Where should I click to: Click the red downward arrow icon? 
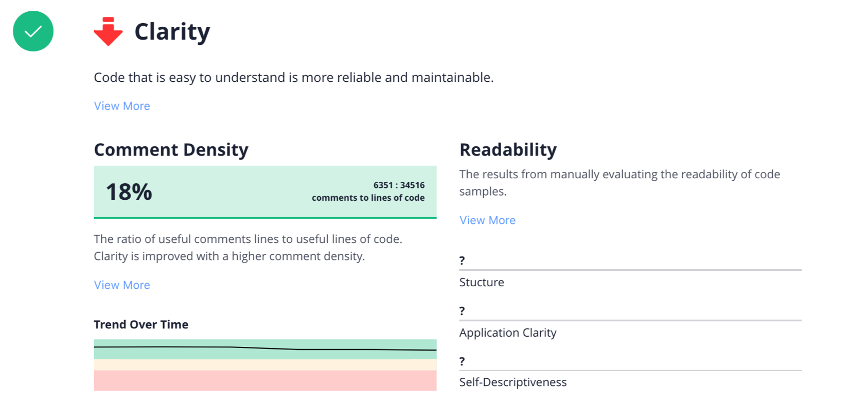click(108, 32)
